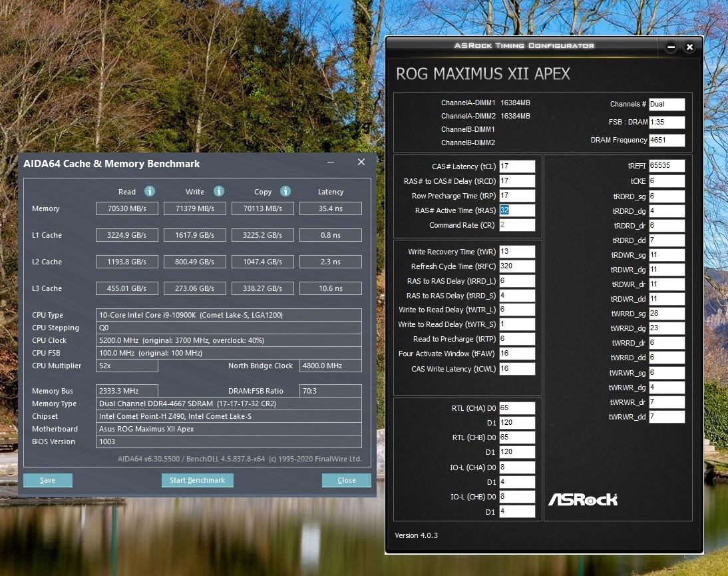Click the tWRWR_sg field
The width and height of the screenshot is (728, 576).
(x=667, y=372)
